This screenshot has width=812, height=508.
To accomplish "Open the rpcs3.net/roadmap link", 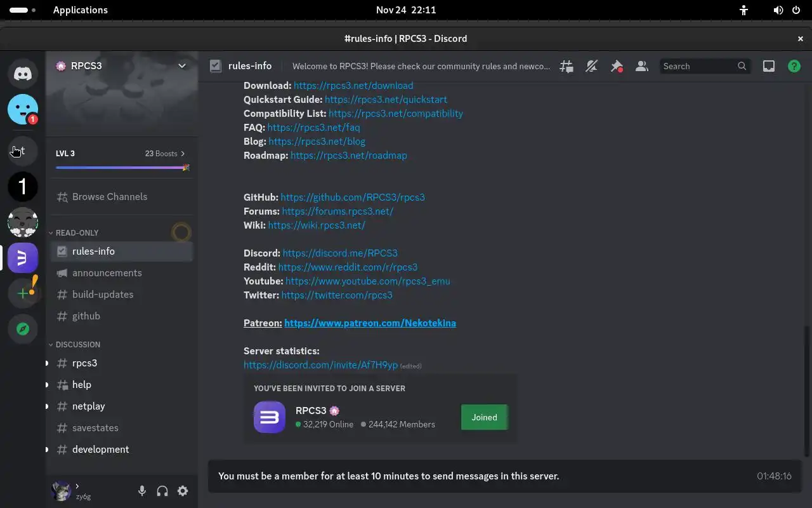I will pyautogui.click(x=348, y=156).
